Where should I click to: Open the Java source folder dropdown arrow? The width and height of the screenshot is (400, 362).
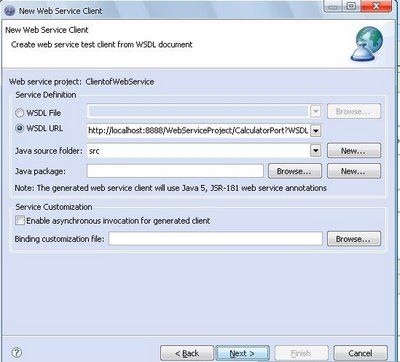pyautogui.click(x=316, y=151)
